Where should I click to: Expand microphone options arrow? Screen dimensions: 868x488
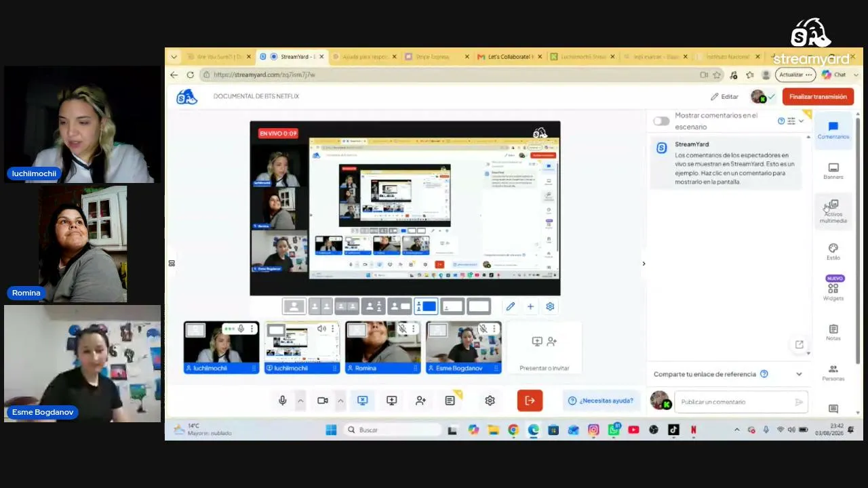(300, 401)
